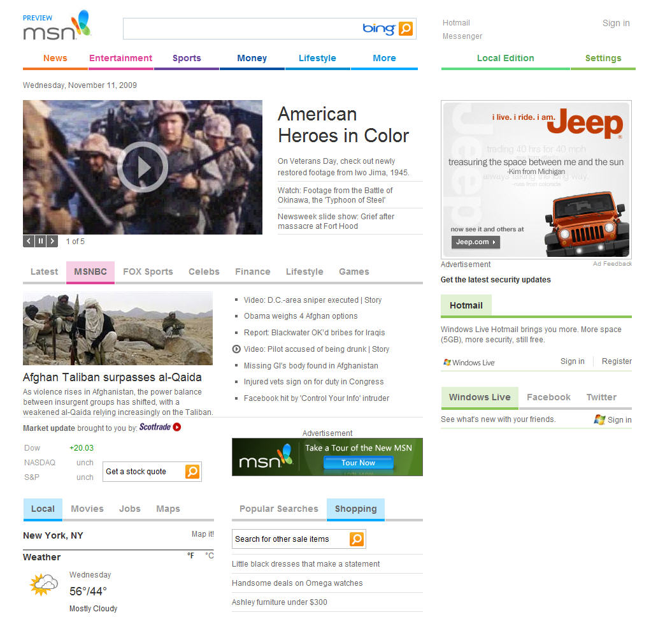This screenshot has height=617, width=672.
Task: Click the mostly cloudy weather icon
Action: (x=44, y=584)
